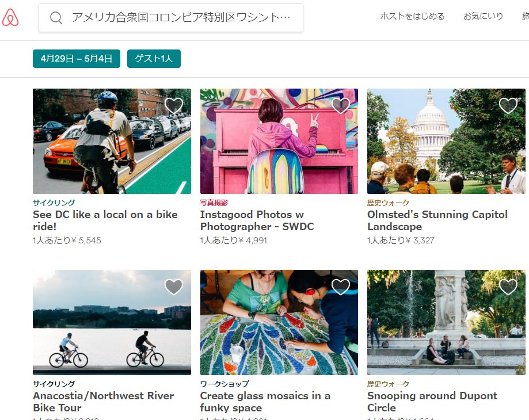Open お気にいり menu item
529x420 pixels.
pyautogui.click(x=483, y=16)
